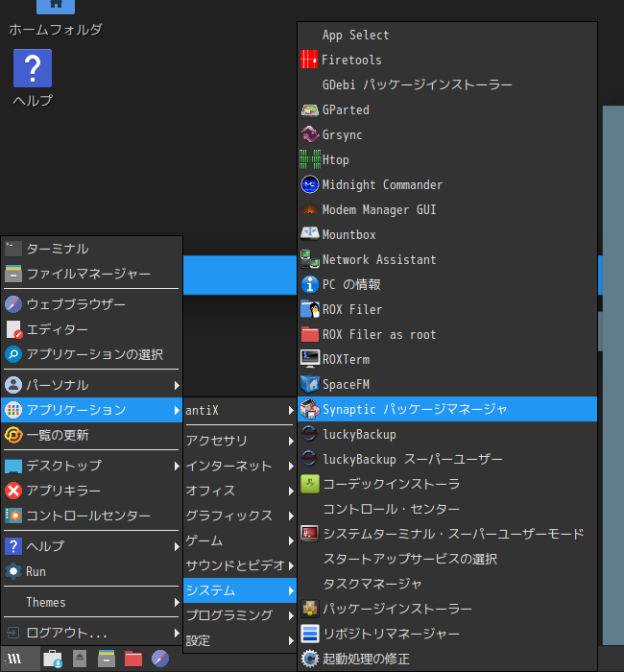Open コントロール・センター in System submenu

tap(447, 509)
